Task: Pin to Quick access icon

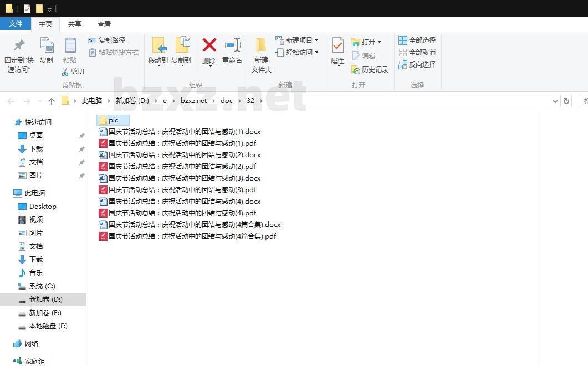Action: click(x=19, y=46)
